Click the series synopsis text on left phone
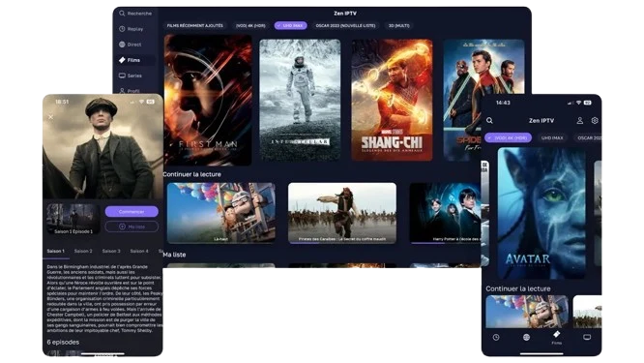Image resolution: width=644 pixels, height=363 pixels. pyautogui.click(x=104, y=298)
